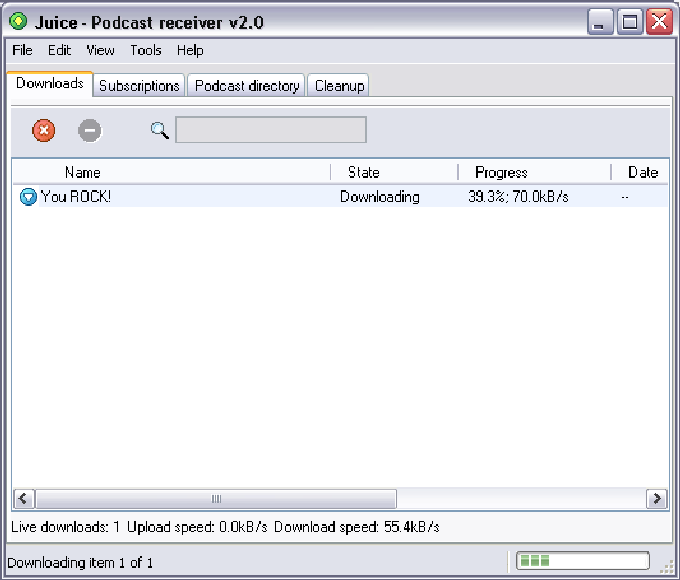680x580 pixels.
Task: Open the Tools menu
Action: tap(146, 50)
